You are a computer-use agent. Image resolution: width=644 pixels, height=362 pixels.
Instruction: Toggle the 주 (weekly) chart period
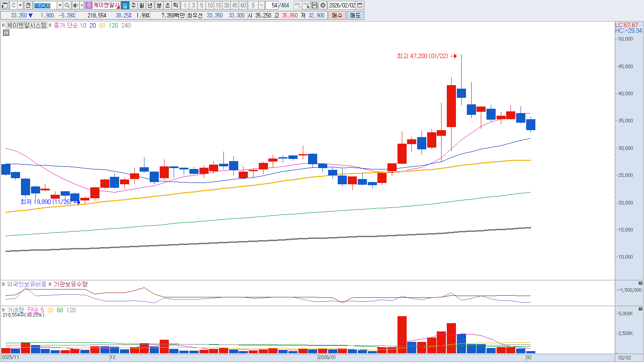(x=134, y=5)
